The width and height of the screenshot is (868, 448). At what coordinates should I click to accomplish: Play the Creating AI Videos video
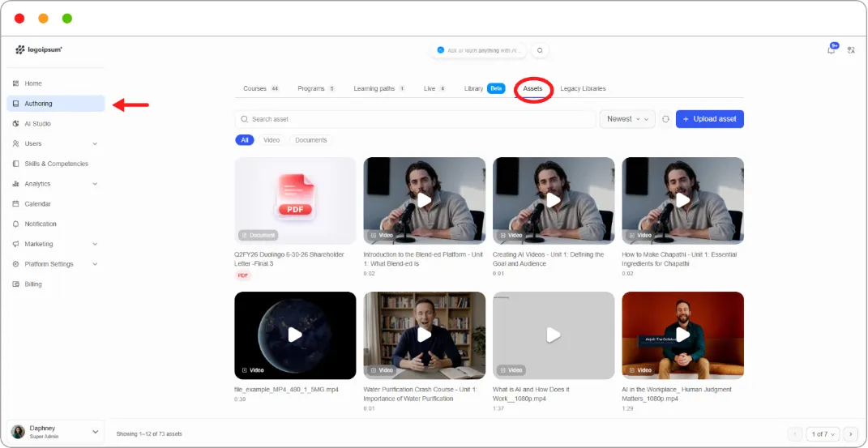click(554, 200)
